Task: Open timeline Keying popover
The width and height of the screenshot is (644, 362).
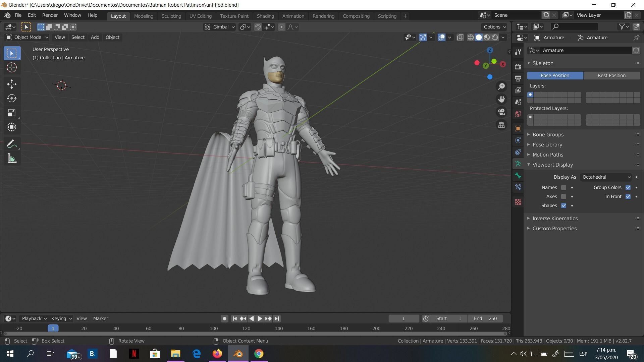Action: tap(61, 318)
